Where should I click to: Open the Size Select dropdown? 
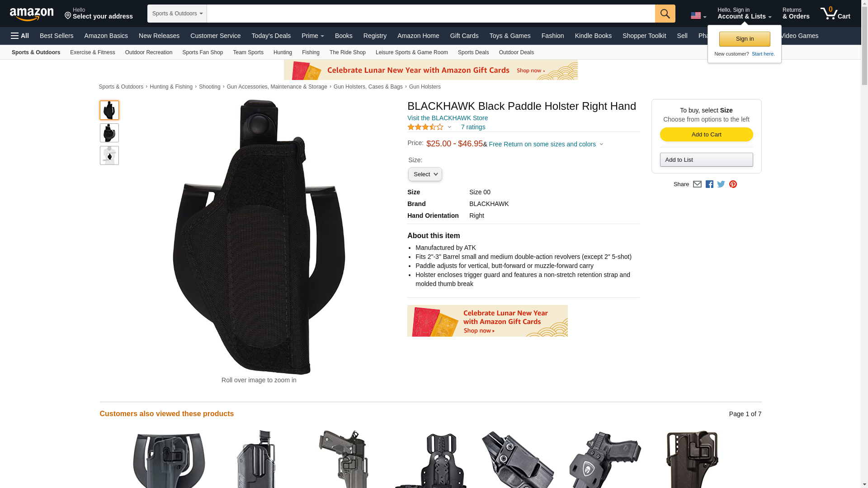[425, 174]
